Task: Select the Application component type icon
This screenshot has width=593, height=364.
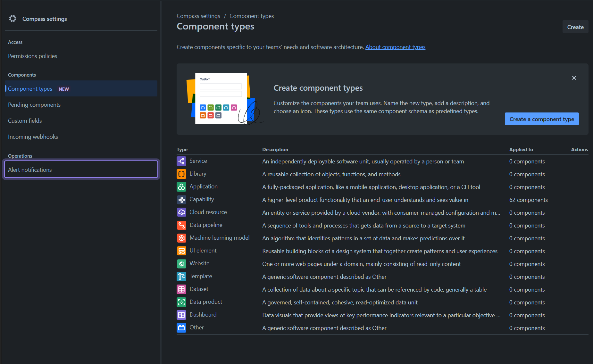Action: [x=181, y=187]
